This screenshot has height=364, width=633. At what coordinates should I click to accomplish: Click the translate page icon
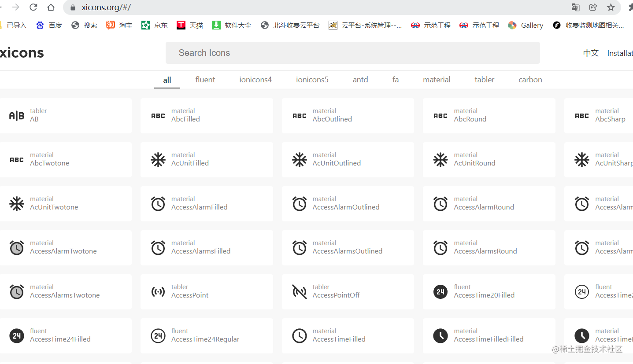click(x=575, y=7)
